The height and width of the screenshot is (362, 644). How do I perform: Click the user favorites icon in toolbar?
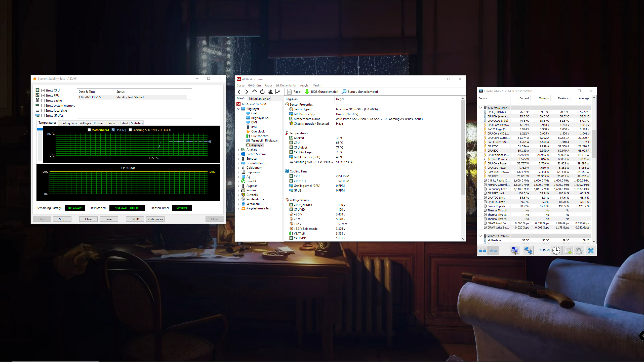point(270,92)
